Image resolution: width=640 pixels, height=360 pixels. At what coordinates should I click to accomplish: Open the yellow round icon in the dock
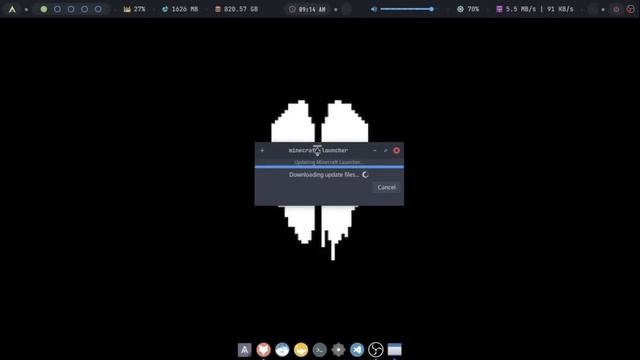pos(301,350)
